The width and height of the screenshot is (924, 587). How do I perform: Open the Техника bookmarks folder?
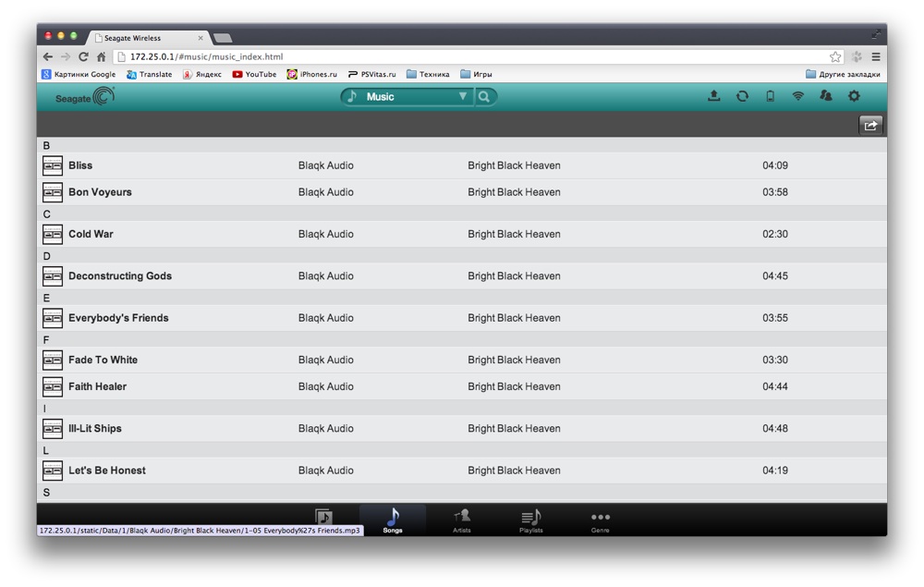(x=428, y=74)
